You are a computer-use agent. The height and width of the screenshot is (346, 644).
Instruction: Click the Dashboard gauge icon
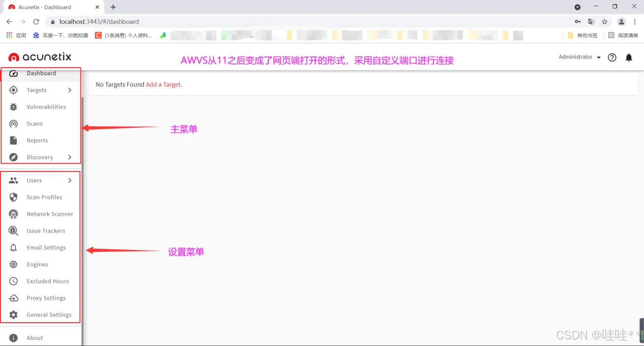click(14, 73)
